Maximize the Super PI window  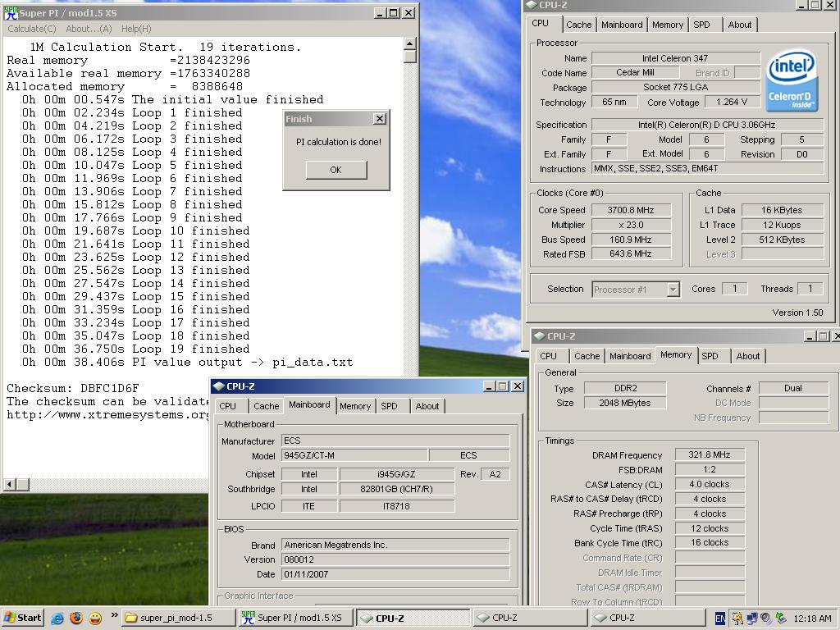393,13
